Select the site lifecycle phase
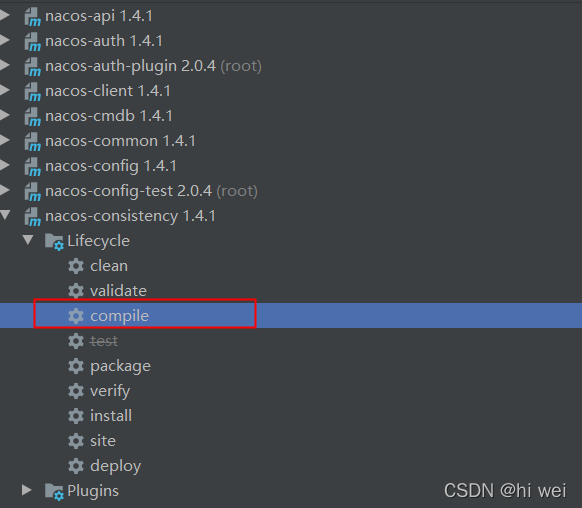The image size is (582, 508). click(x=103, y=441)
